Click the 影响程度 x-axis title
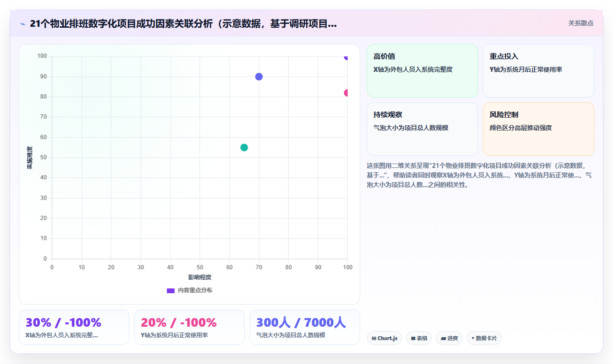This screenshot has height=364, width=613. point(200,277)
